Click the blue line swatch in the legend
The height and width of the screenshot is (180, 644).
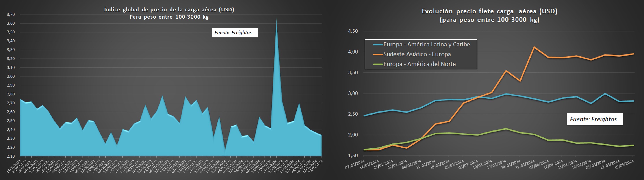click(x=378, y=45)
